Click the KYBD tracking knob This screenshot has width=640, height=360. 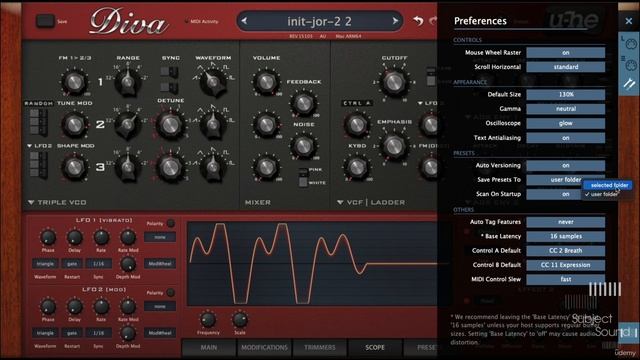pos(356,167)
